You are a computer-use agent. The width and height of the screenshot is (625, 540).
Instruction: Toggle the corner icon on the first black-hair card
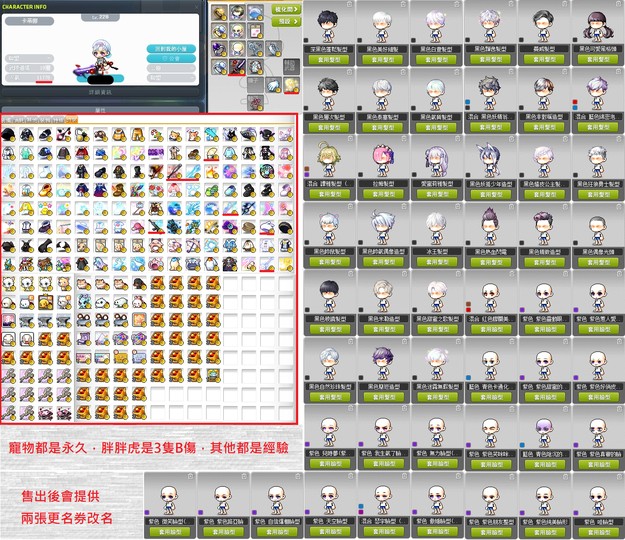click(349, 4)
